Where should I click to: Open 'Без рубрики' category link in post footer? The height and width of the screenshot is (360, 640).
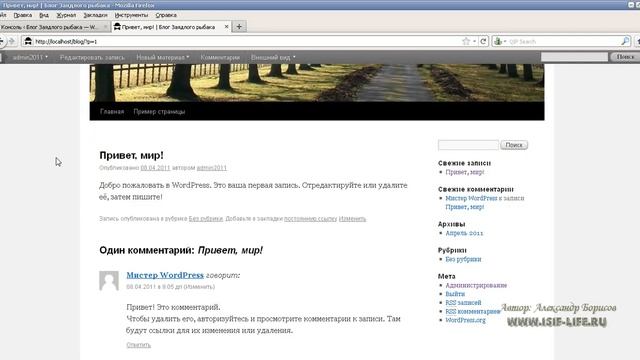click(206, 219)
